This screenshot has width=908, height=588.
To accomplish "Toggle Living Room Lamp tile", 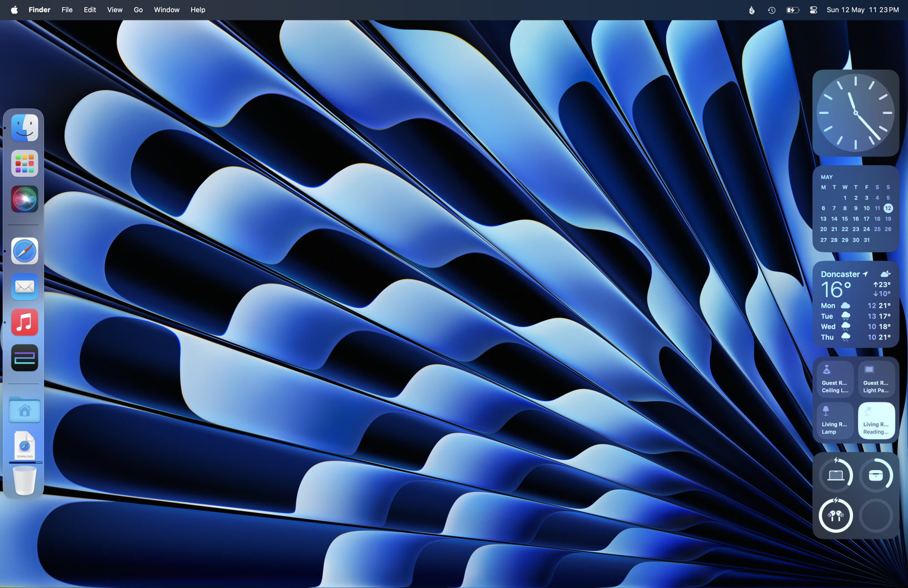I will click(x=835, y=420).
